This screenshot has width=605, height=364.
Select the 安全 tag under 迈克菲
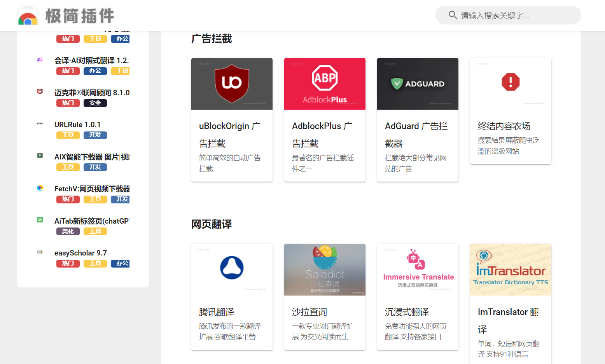tap(95, 103)
